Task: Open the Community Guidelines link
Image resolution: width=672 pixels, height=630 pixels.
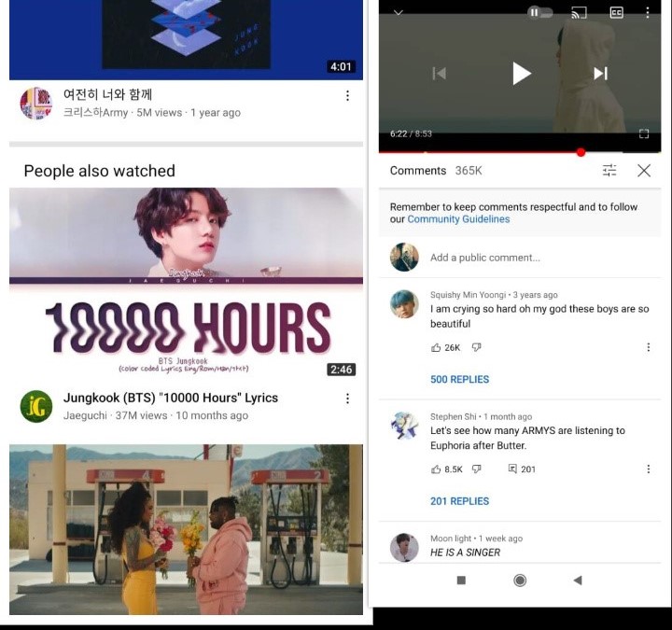Action: tap(458, 219)
